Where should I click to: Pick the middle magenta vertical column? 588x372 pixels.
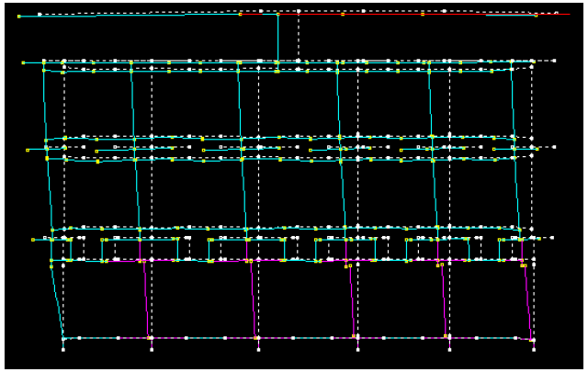click(351, 299)
